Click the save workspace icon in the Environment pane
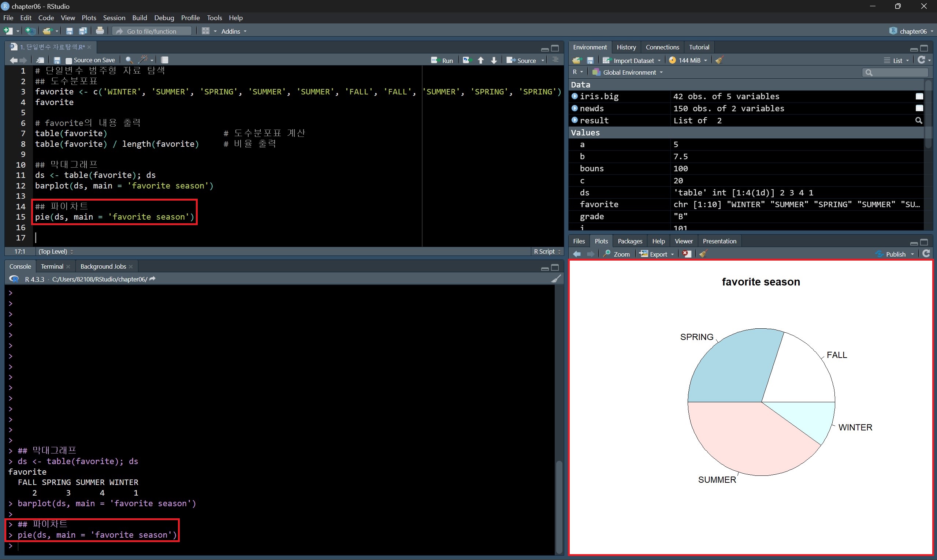937x560 pixels. coord(590,60)
